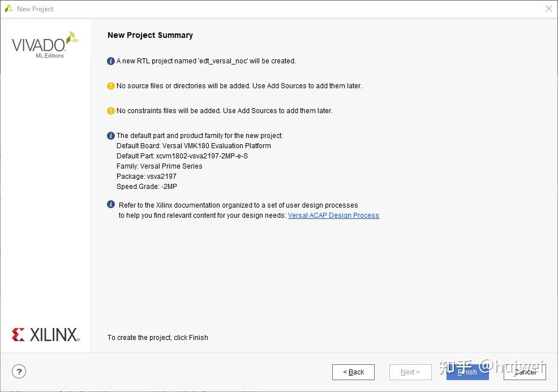Click the Xilinx logo in the sidebar
The height and width of the screenshot is (392, 558).
[45, 334]
